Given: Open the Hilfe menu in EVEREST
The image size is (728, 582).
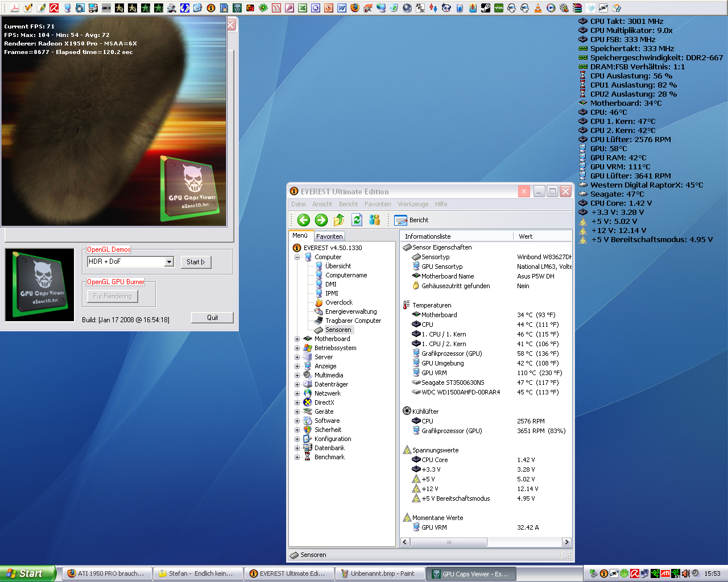Looking at the screenshot, I should [x=441, y=204].
